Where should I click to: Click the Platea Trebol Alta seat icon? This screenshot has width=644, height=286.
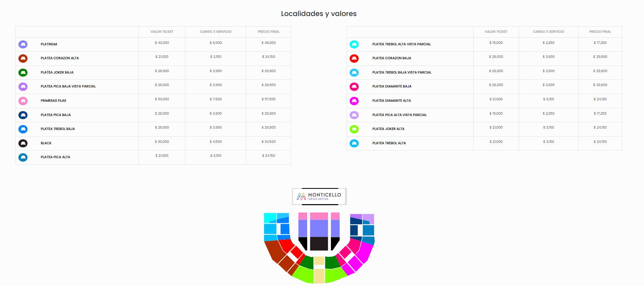point(354,143)
